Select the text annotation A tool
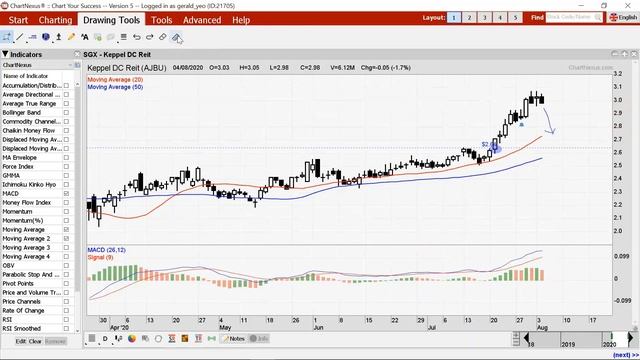 click(84, 37)
